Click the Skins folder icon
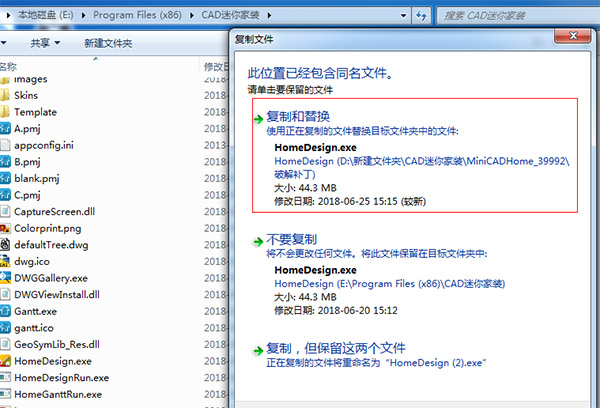The image size is (600, 408). point(5,95)
